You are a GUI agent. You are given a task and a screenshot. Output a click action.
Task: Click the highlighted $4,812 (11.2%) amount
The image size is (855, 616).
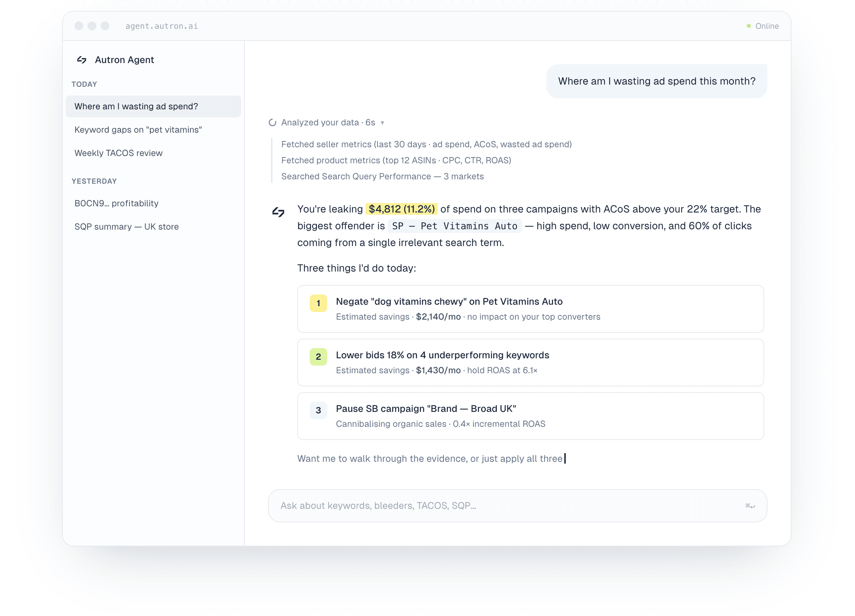[402, 209]
